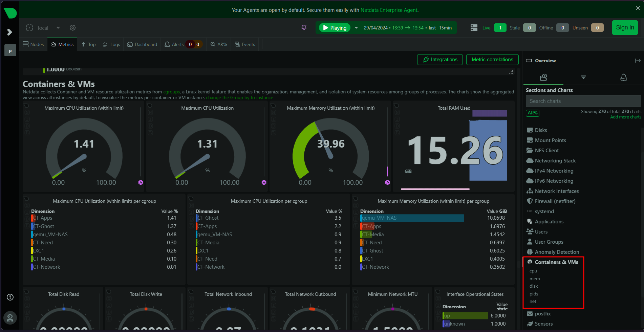The width and height of the screenshot is (644, 332).
Task: Open the Integrations button
Action: [440, 60]
